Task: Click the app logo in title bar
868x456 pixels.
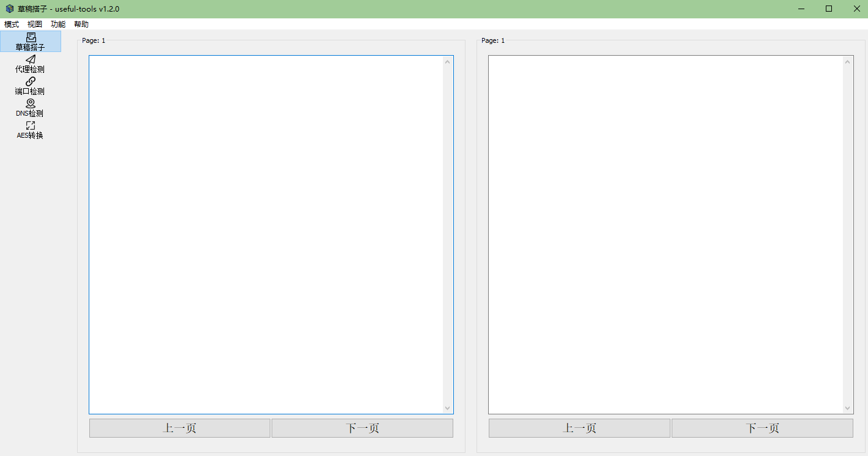Action: 9,9
